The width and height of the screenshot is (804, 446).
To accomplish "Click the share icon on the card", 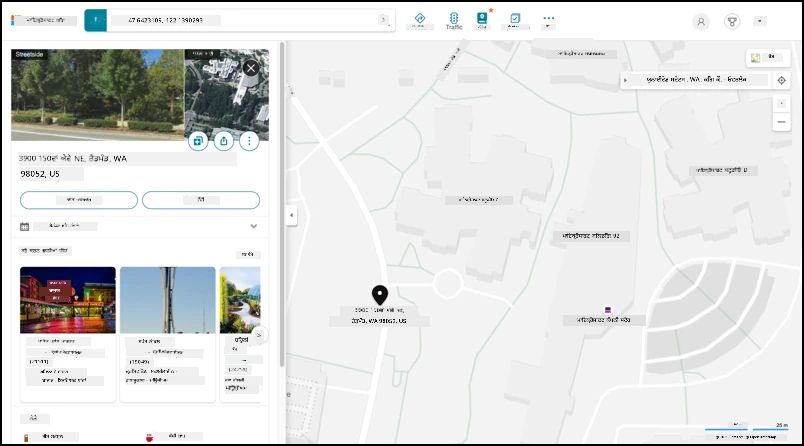I will pos(224,141).
